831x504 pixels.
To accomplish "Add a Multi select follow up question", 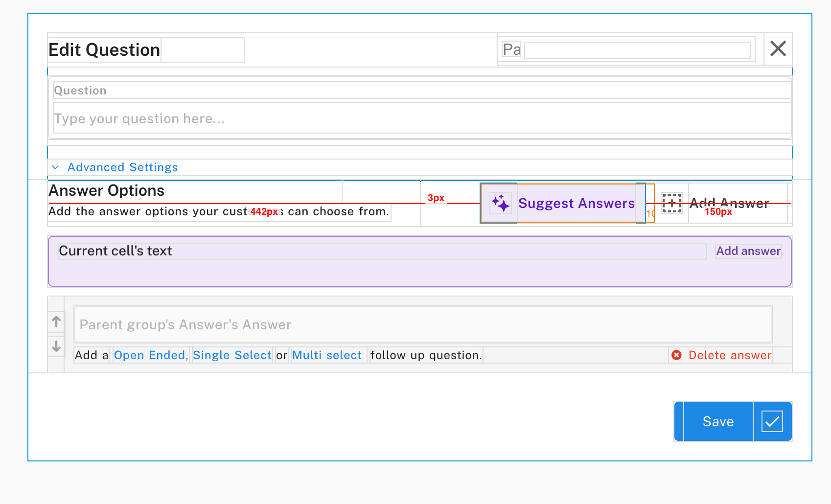I will click(x=327, y=355).
